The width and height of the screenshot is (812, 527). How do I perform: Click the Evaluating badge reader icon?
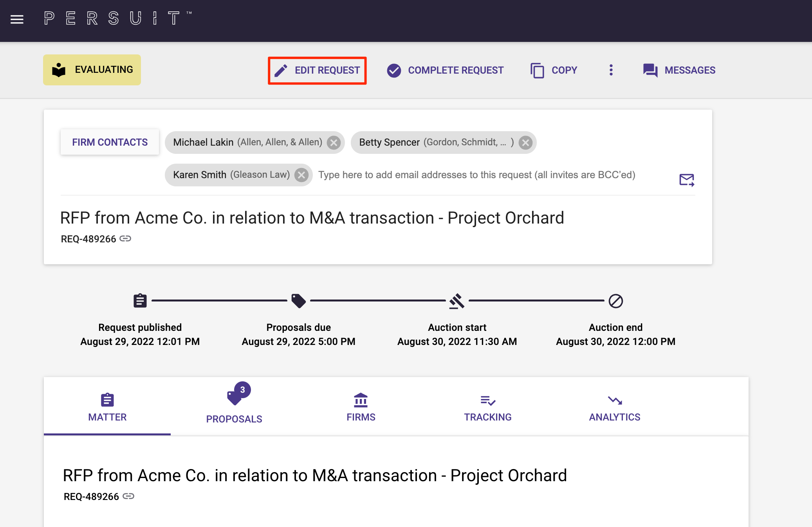pos(59,70)
